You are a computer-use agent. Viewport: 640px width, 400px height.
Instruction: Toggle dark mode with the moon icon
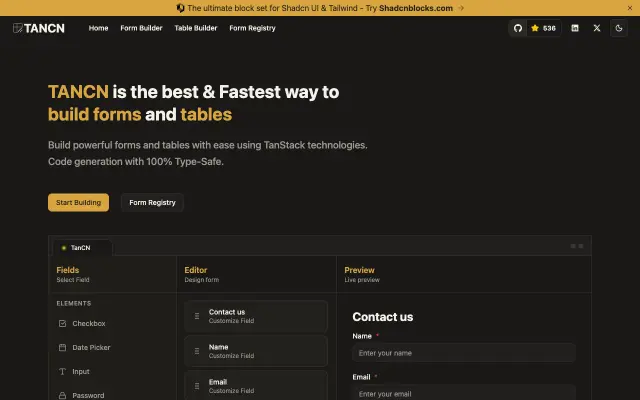point(619,28)
